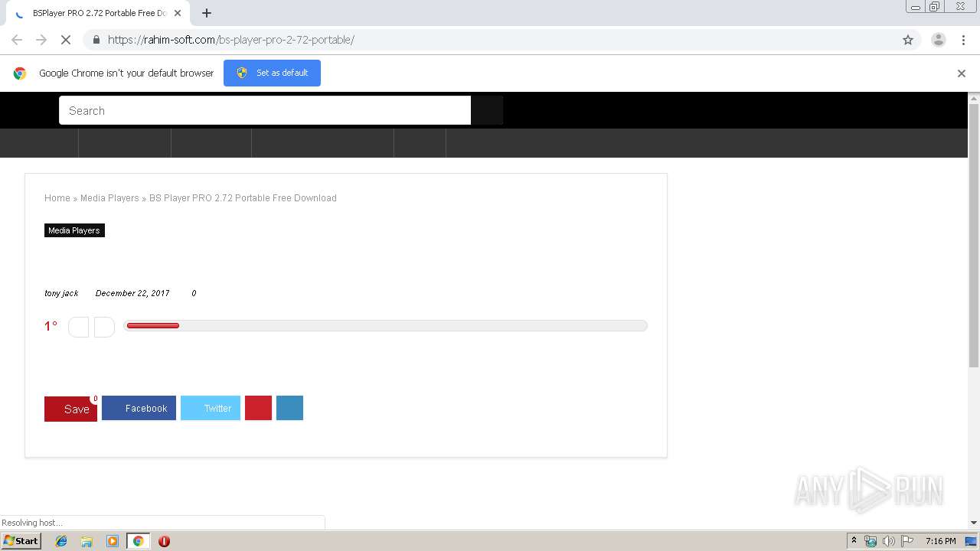Click Set as default button
The height and width of the screenshot is (551, 980).
click(x=272, y=73)
